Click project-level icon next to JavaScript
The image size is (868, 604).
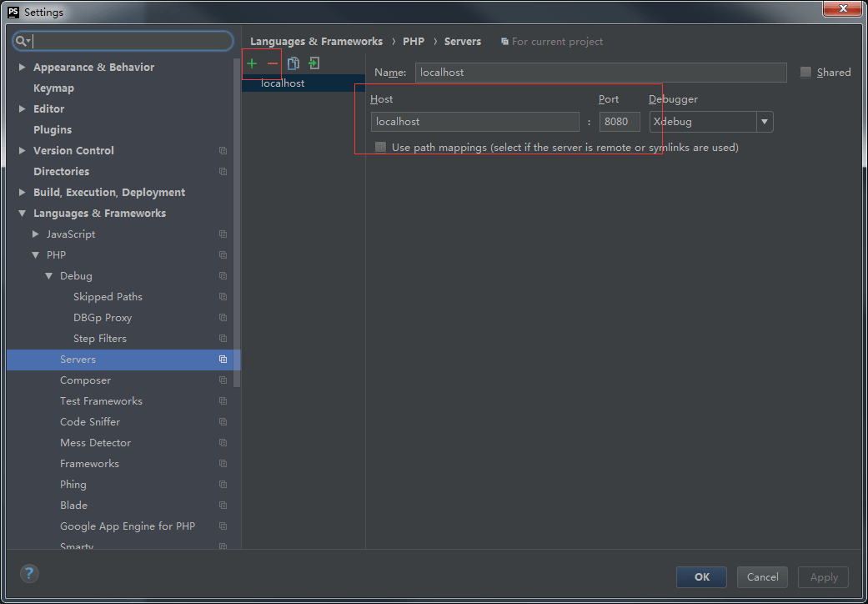[223, 234]
